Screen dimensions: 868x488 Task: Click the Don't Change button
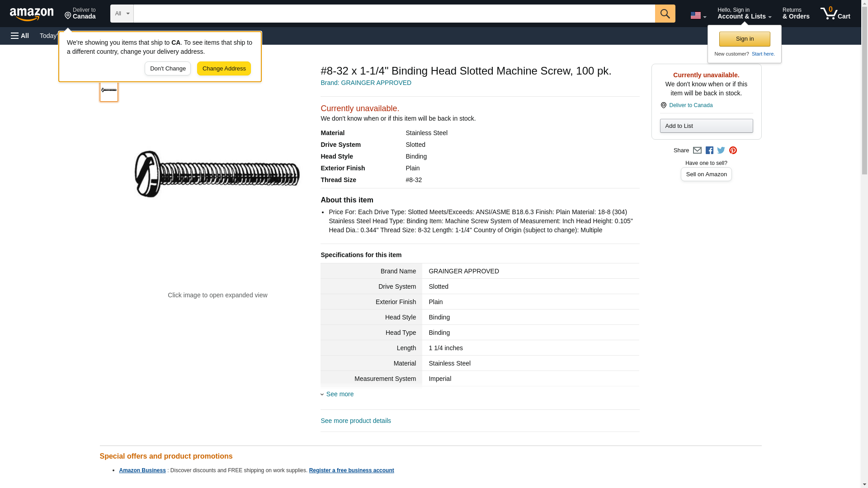pos(168,69)
